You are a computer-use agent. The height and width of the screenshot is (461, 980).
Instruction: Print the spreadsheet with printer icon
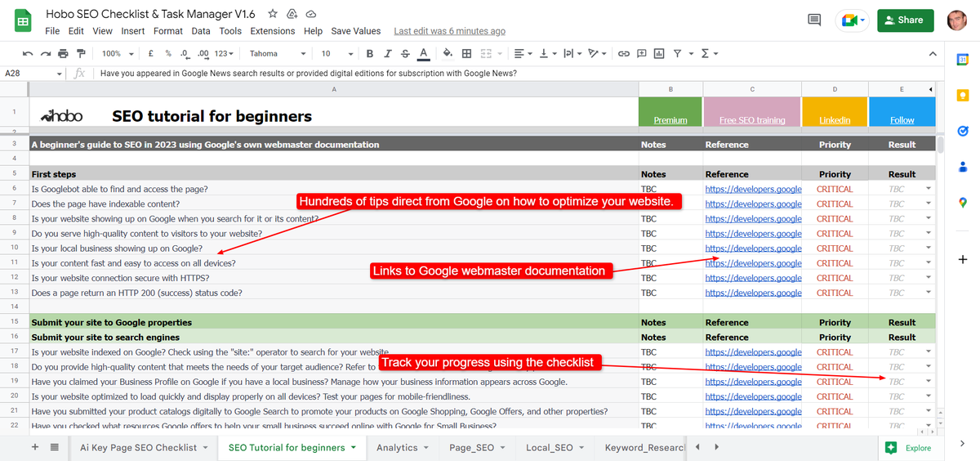coord(63,54)
